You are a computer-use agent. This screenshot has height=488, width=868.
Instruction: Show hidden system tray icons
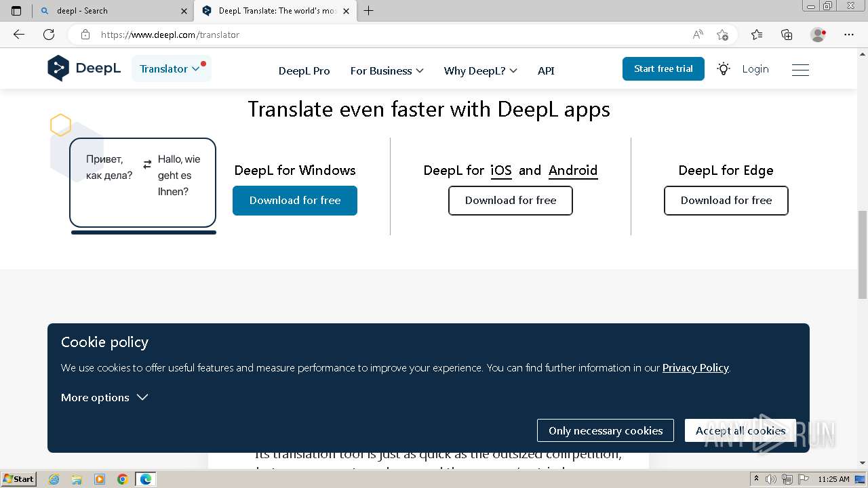[x=756, y=479]
